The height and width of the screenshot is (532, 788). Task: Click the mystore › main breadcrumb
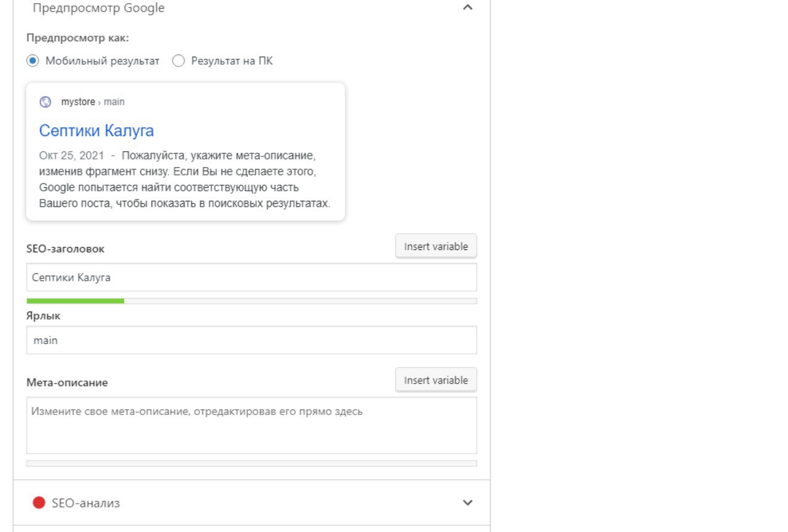pyautogui.click(x=92, y=102)
